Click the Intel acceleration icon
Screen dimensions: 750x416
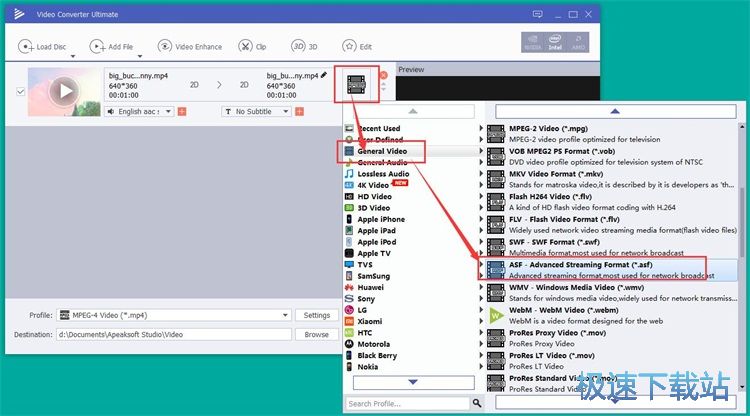tap(555, 42)
